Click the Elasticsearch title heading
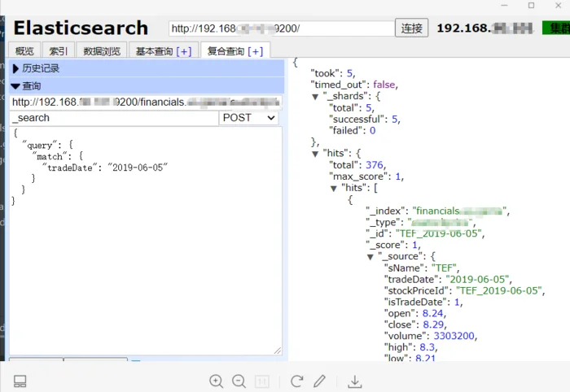Image resolution: width=570 pixels, height=392 pixels. pyautogui.click(x=81, y=28)
